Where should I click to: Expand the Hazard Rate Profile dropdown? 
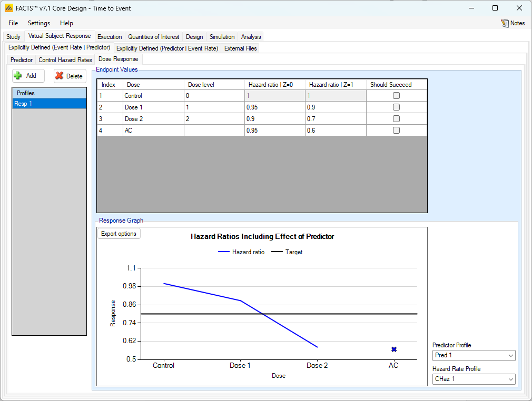(x=474, y=379)
